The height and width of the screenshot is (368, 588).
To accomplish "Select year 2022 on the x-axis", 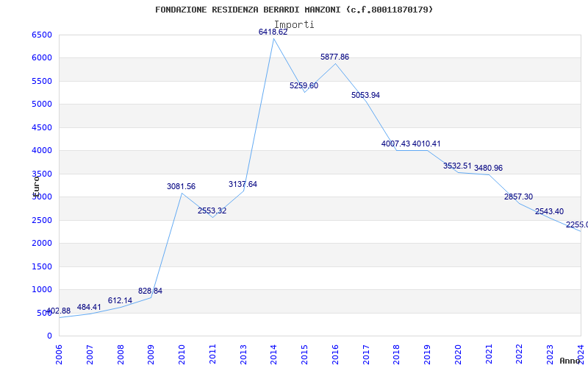I will click(x=520, y=355).
